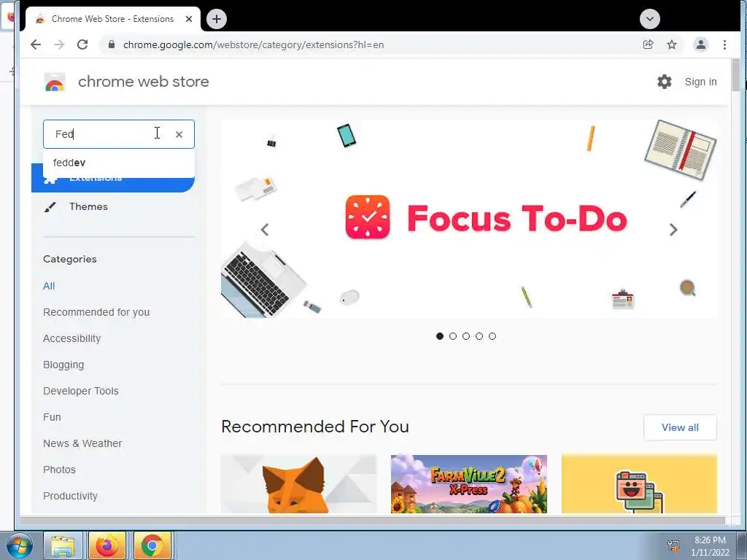Open the Photos category
Screen dimensions: 747x560
(x=59, y=470)
